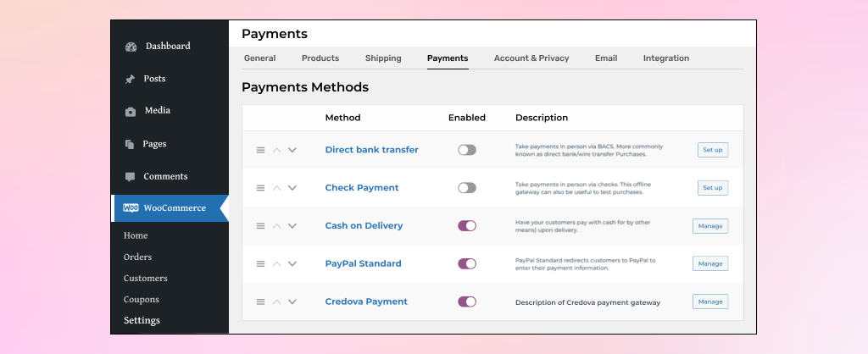Click the Description column header
868x354 pixels.
tap(542, 118)
